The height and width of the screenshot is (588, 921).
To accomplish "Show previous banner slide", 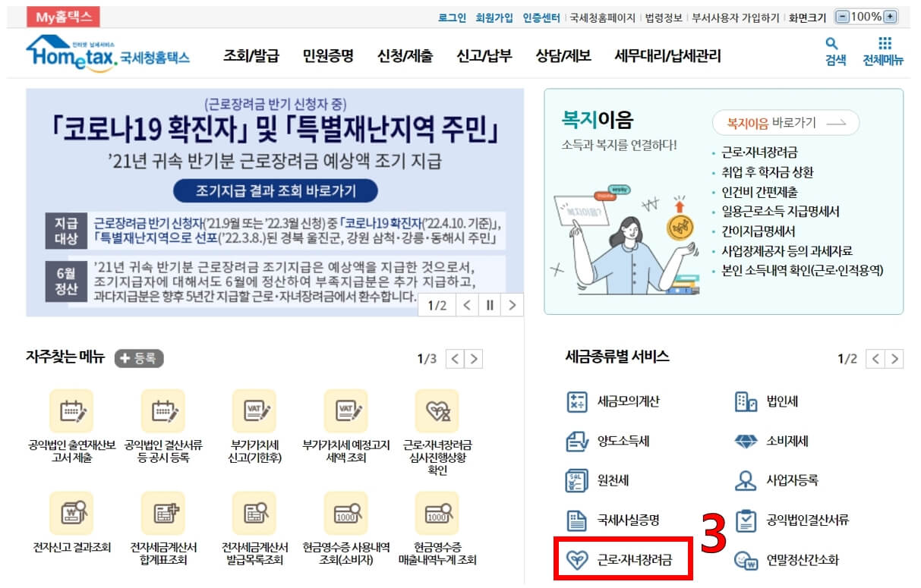I will tap(467, 305).
